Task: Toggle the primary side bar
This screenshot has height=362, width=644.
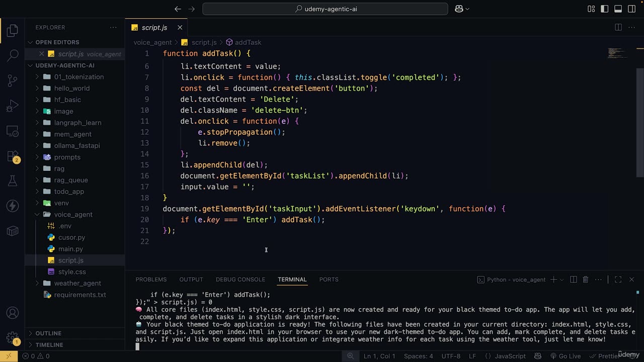Action: click(605, 9)
